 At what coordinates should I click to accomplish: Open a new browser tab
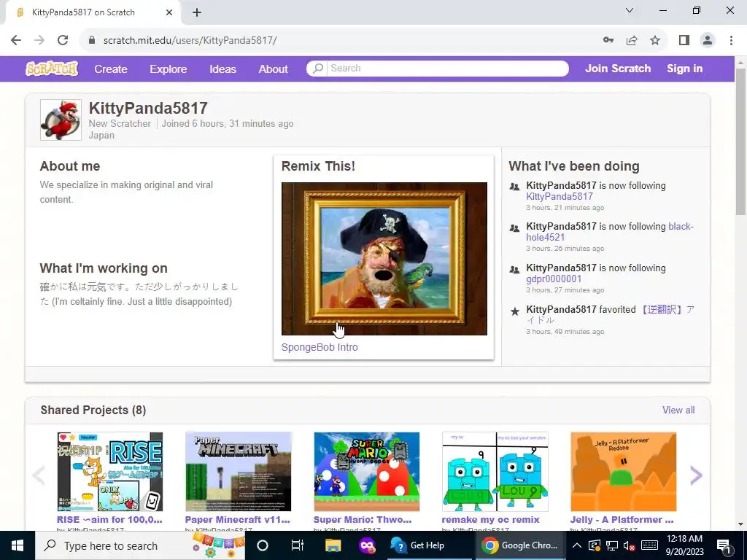pos(197,12)
